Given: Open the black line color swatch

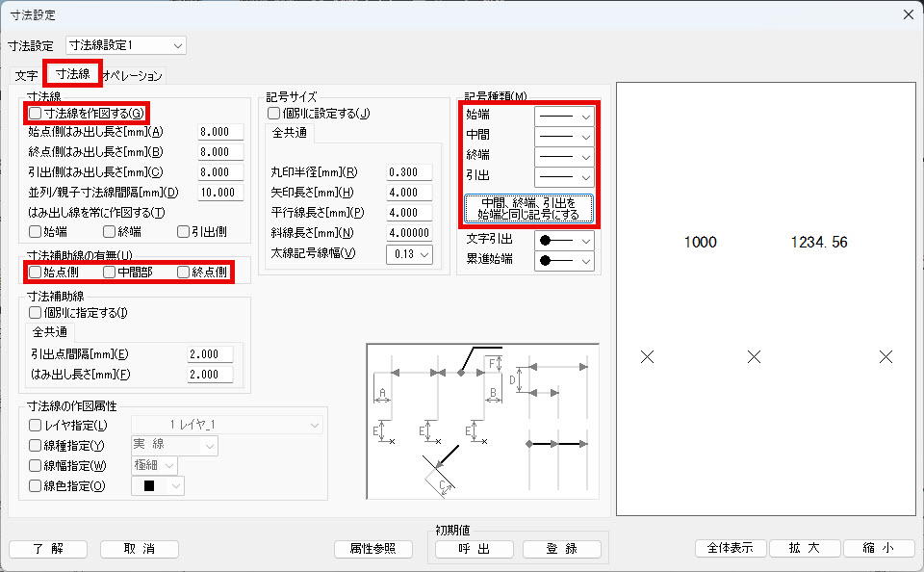Looking at the screenshot, I should pos(157,486).
